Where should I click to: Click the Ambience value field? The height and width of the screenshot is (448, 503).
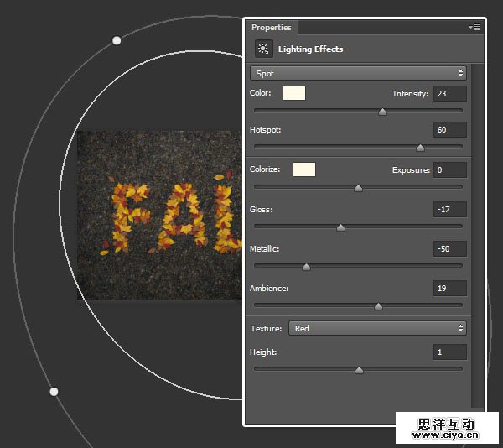pos(450,289)
